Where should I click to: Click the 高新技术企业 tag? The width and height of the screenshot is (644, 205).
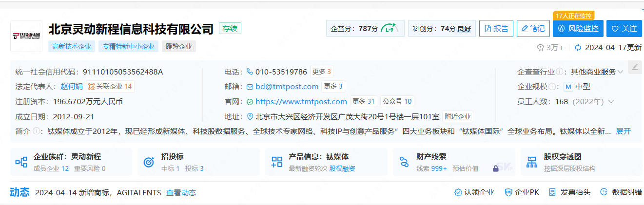tap(72, 47)
